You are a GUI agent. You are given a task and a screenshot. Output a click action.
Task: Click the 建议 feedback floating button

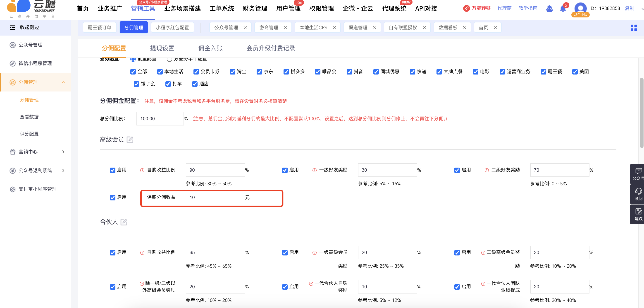click(x=638, y=214)
